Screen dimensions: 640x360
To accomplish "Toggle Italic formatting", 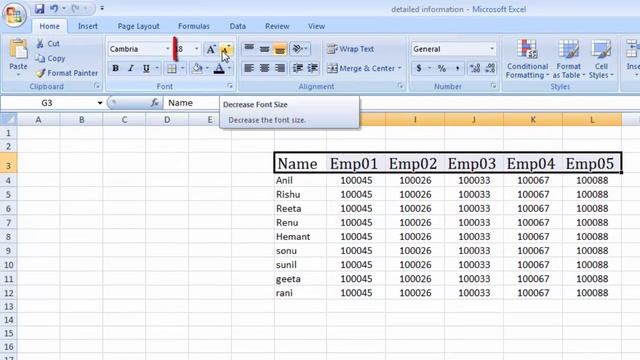I will point(131,69).
